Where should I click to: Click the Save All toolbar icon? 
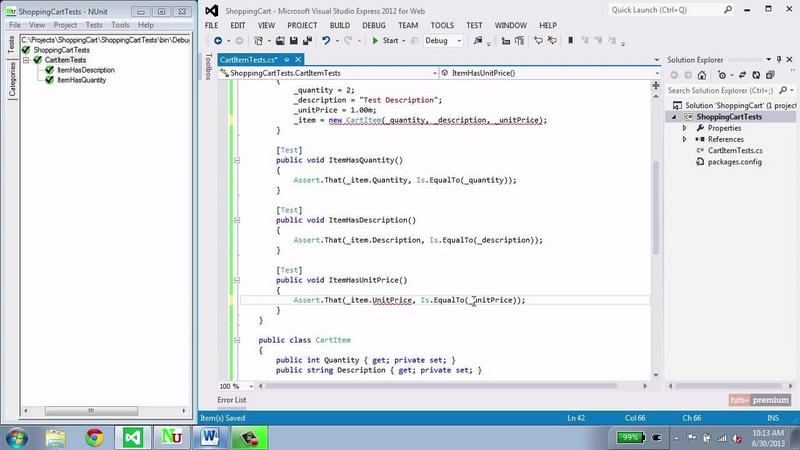(307, 40)
